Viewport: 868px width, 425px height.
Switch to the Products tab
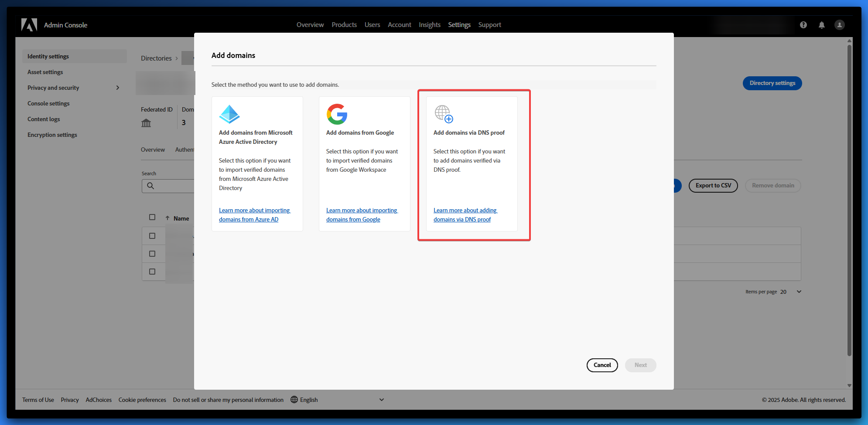point(344,25)
